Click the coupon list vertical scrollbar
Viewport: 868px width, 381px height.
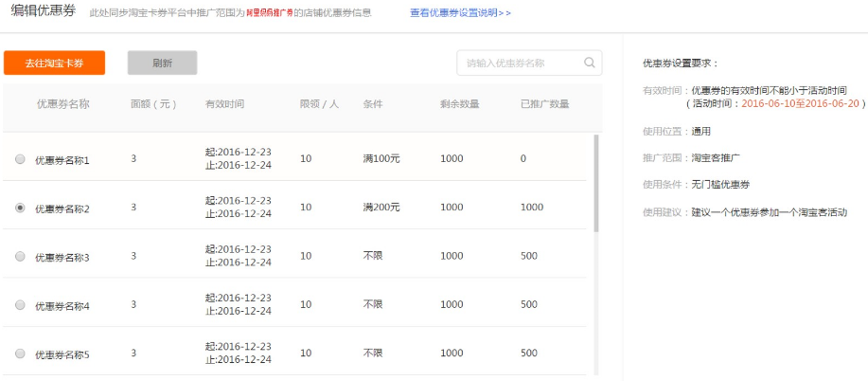click(x=596, y=183)
